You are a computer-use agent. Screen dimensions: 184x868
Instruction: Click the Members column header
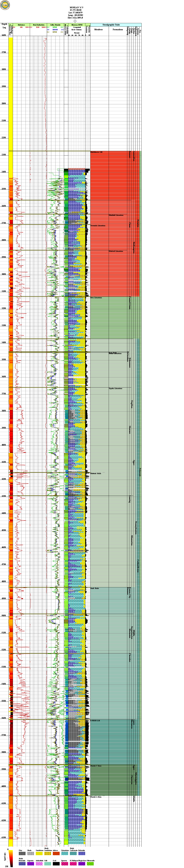99,30
